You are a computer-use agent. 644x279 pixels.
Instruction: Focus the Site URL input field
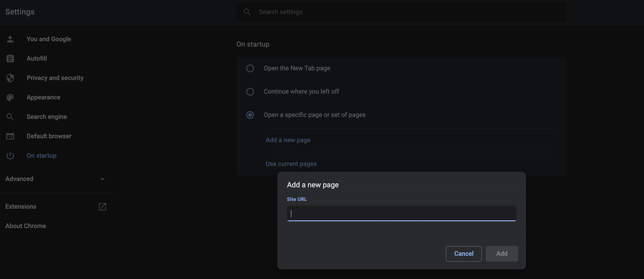click(401, 213)
